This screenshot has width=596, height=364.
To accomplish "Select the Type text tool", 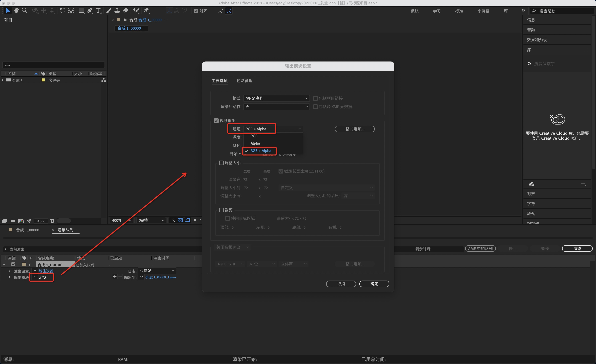I will click(98, 10).
